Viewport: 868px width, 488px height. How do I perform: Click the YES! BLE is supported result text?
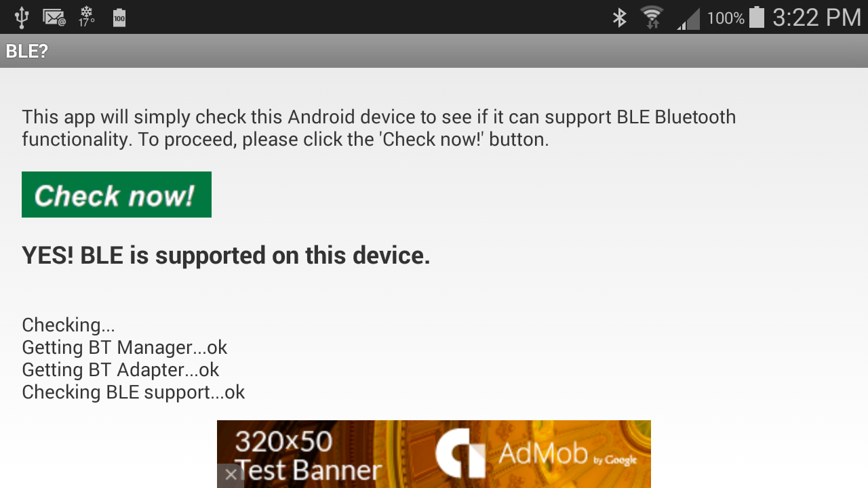[226, 256]
